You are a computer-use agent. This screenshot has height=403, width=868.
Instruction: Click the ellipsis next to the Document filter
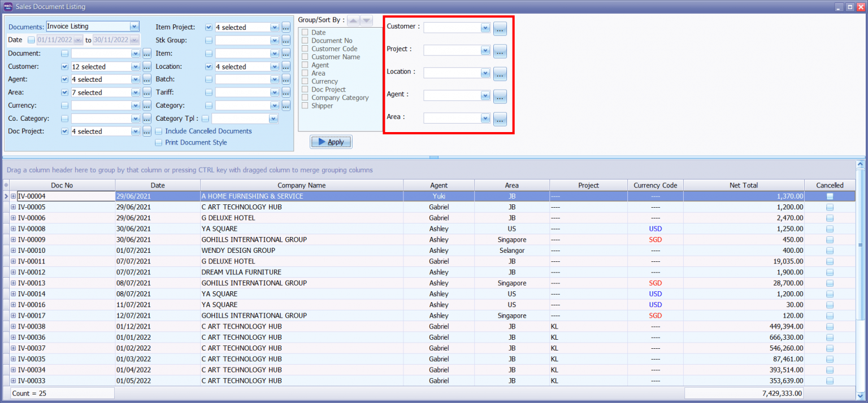tap(146, 53)
